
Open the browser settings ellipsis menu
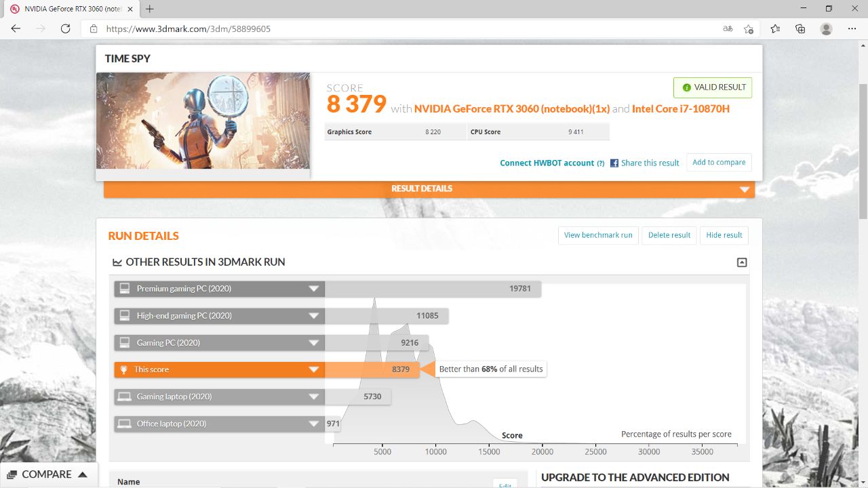pyautogui.click(x=852, y=28)
